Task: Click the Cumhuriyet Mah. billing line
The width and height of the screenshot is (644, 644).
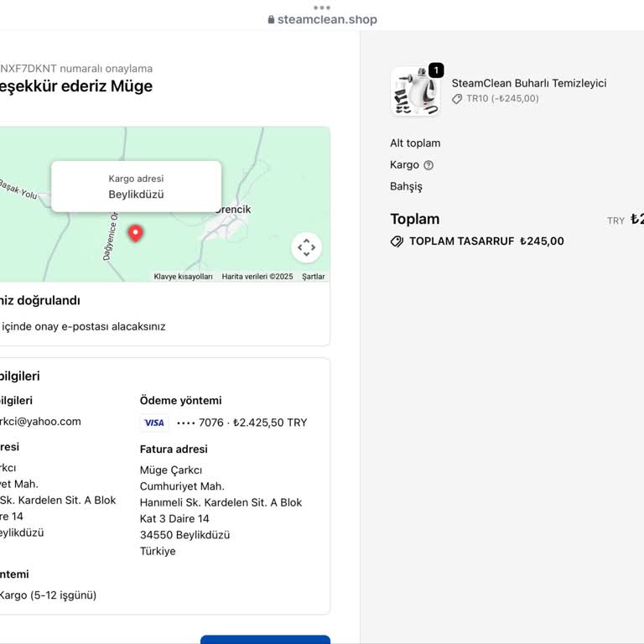Action: point(182,486)
